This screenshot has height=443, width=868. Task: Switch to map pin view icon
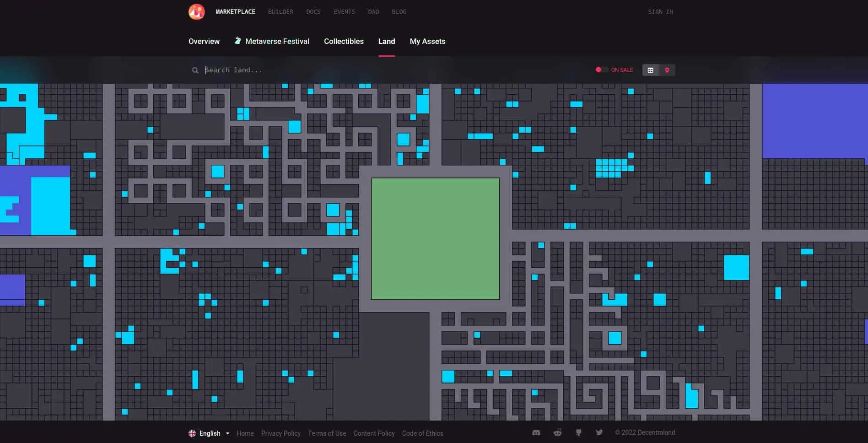(x=667, y=70)
